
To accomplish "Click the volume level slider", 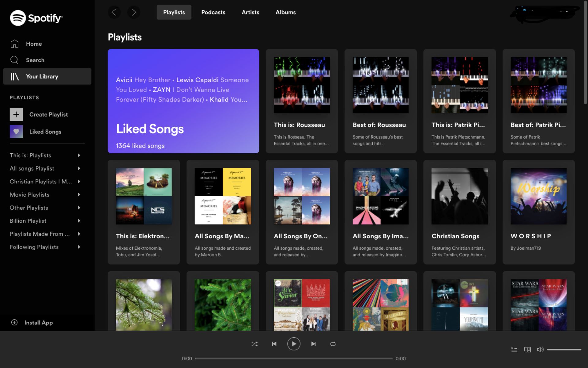I will coord(564,350).
